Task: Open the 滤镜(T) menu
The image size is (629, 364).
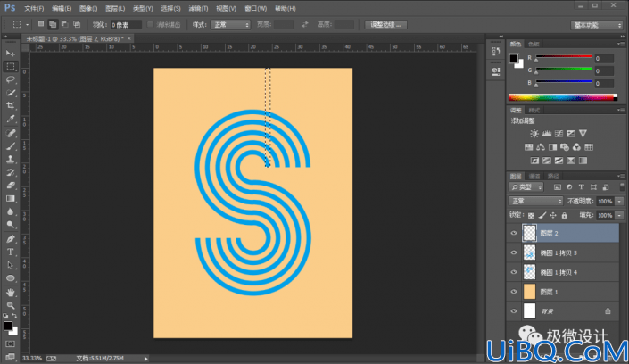Action: pyautogui.click(x=198, y=8)
